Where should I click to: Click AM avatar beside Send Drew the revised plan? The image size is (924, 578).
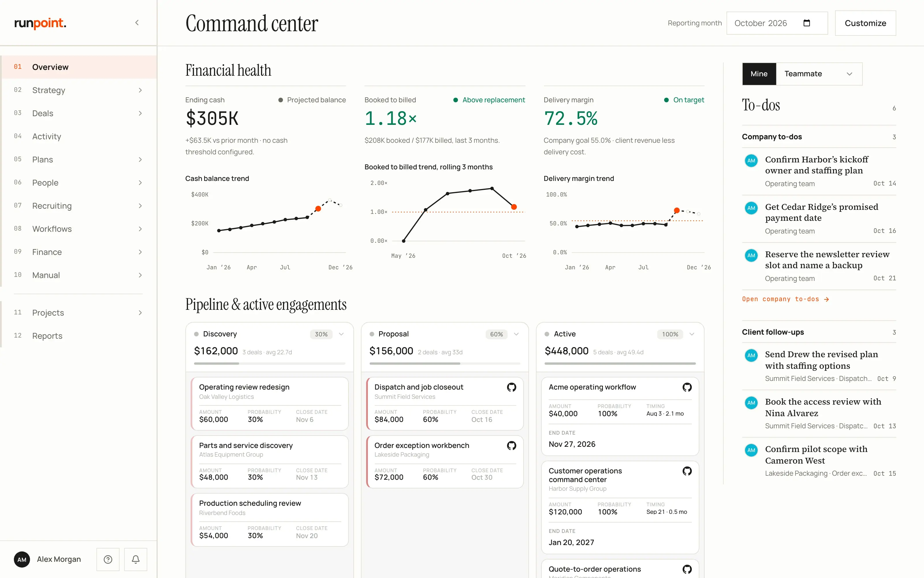click(x=751, y=355)
